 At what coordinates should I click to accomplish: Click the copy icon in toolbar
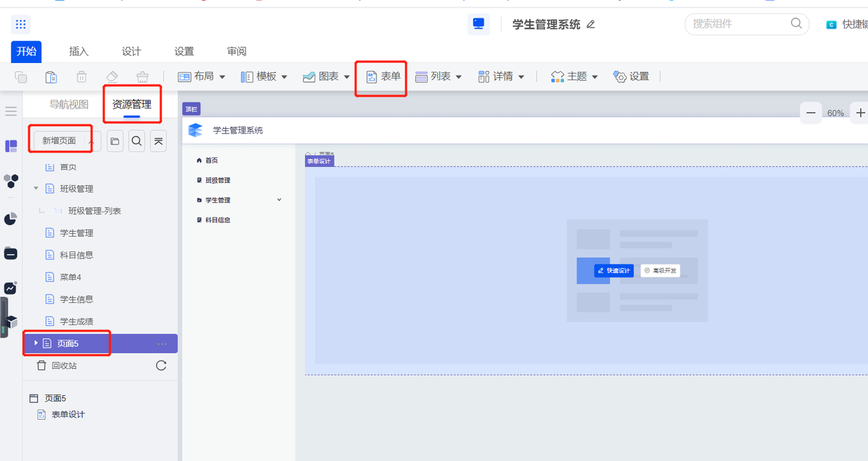point(21,77)
